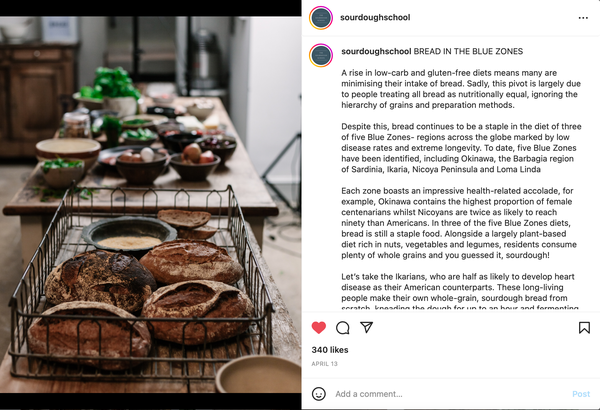Image resolution: width=600 pixels, height=410 pixels.
Task: Click the paragraph about the Ikarians
Action: pyautogui.click(x=460, y=292)
